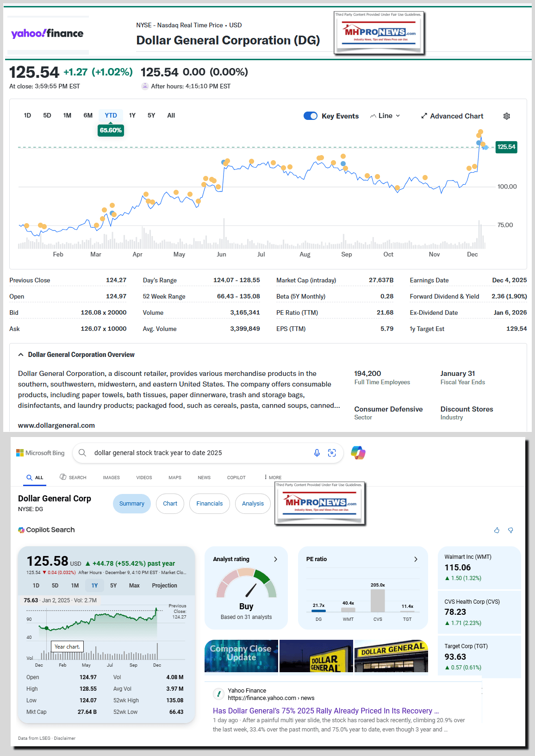Click the Chart pill button
The width and height of the screenshot is (535, 756).
(170, 504)
